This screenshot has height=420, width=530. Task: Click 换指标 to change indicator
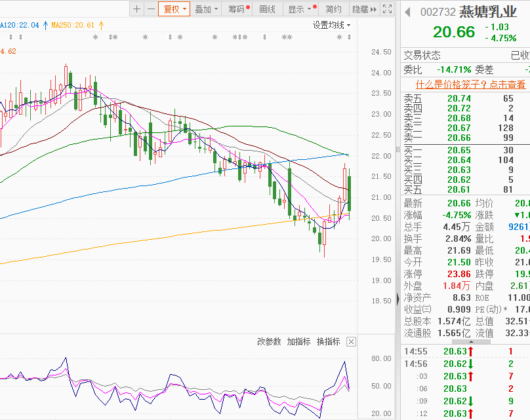[x=328, y=341]
